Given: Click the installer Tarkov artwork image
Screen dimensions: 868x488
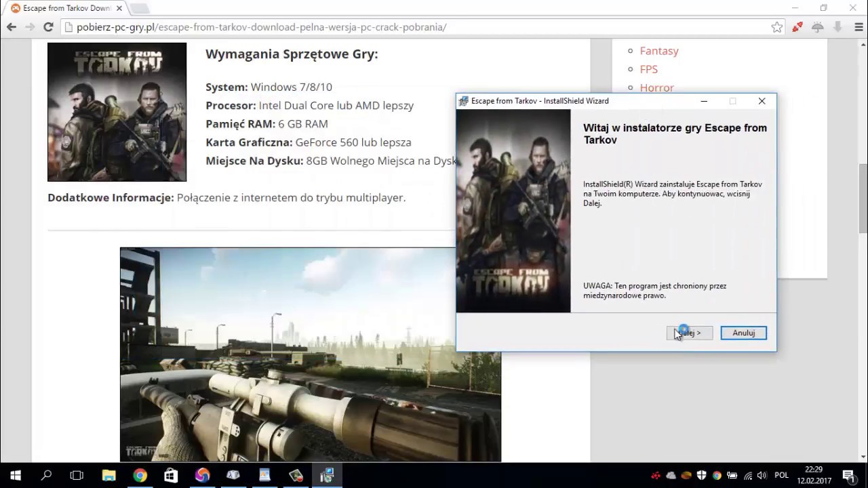Looking at the screenshot, I should point(513,211).
